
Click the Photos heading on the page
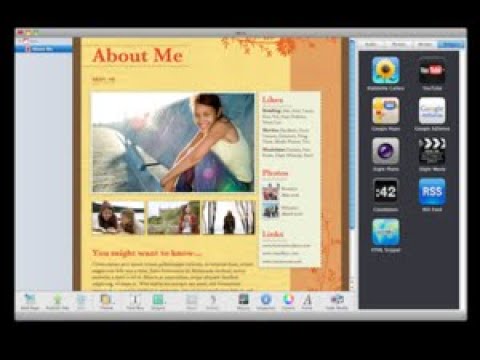275,173
